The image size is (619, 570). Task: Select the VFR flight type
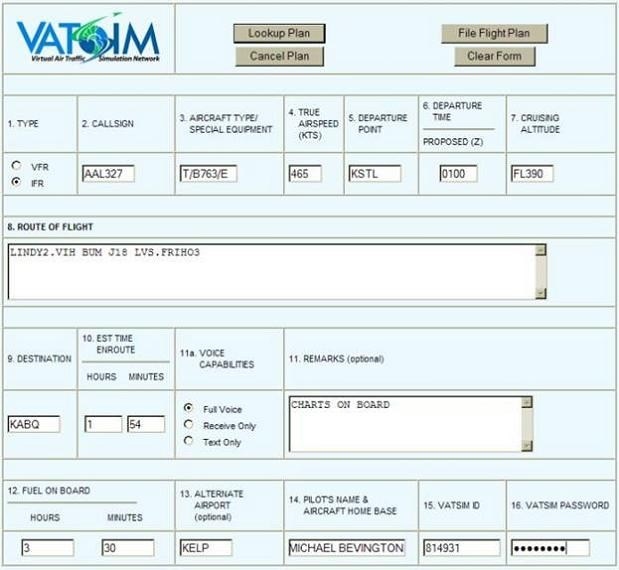[16, 165]
